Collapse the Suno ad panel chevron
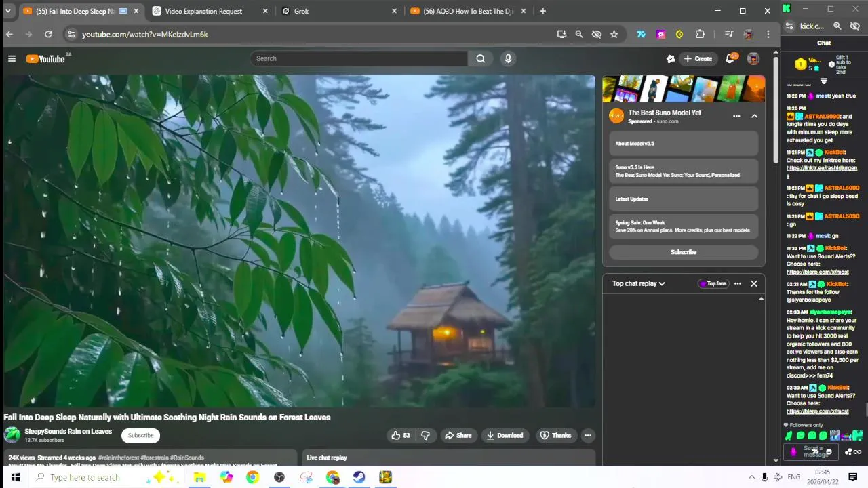The image size is (868, 488). click(754, 116)
